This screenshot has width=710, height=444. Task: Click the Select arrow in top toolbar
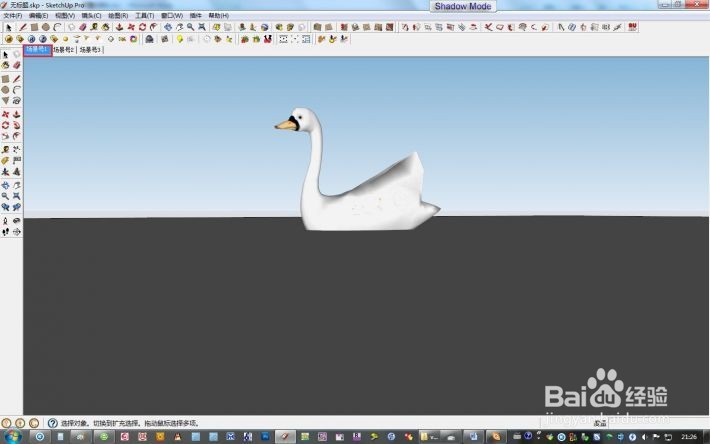pyautogui.click(x=9, y=27)
